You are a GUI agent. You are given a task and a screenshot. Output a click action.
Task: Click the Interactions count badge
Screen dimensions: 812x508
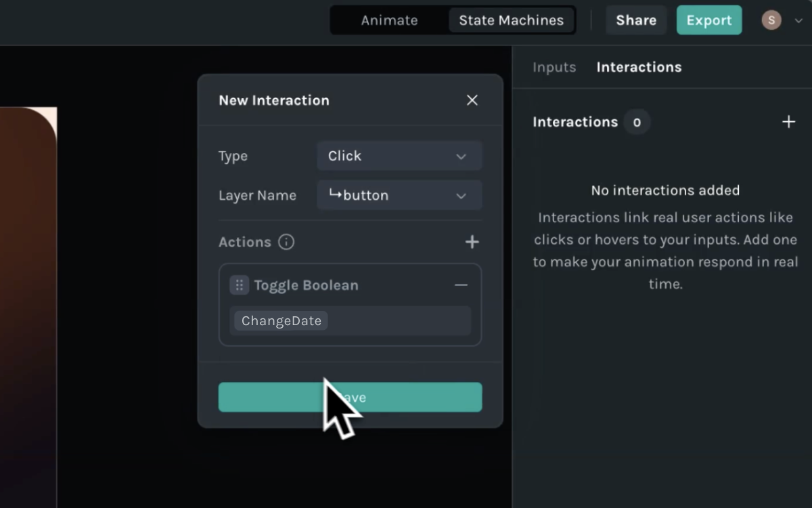point(636,122)
